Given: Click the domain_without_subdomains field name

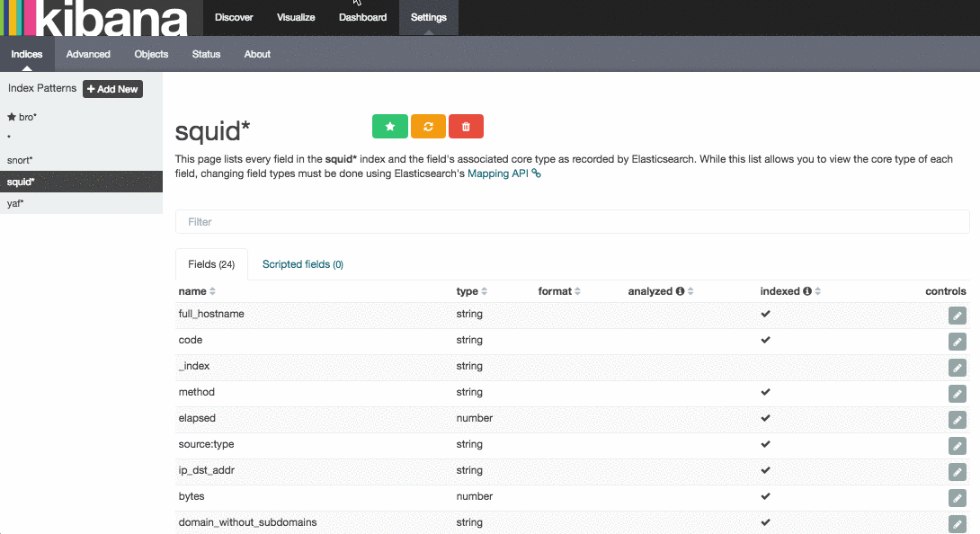Looking at the screenshot, I should pyautogui.click(x=247, y=522).
